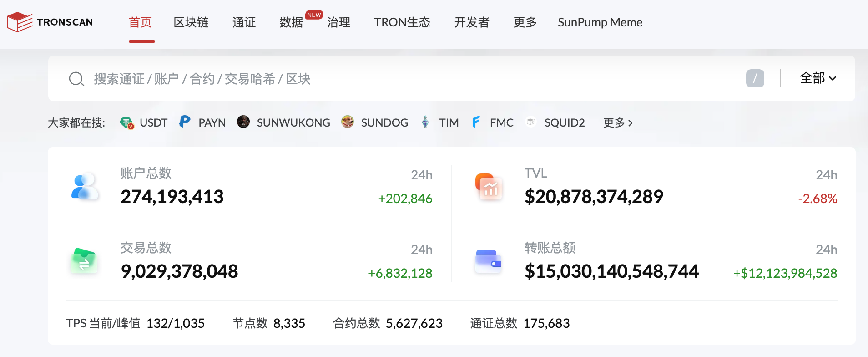Viewport: 868px width, 357px height.
Task: Click 通证总数 175,683 stat
Action: (x=520, y=323)
